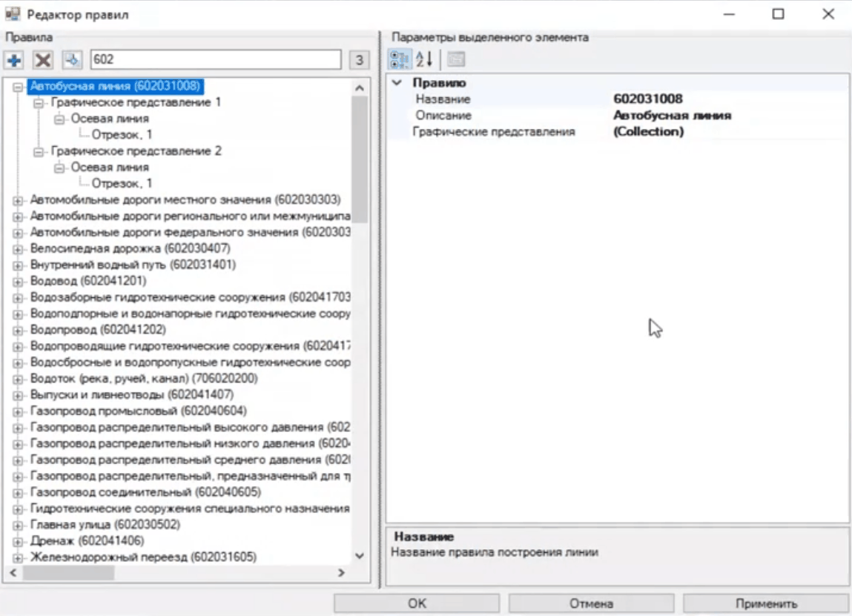Click the blue plus add rule icon
The height and width of the screenshot is (616, 852).
click(x=14, y=60)
